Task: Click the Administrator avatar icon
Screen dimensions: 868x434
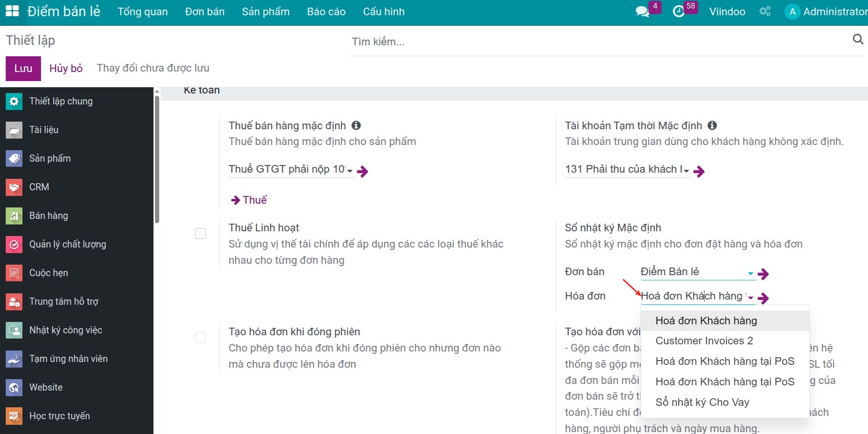Action: click(x=792, y=11)
